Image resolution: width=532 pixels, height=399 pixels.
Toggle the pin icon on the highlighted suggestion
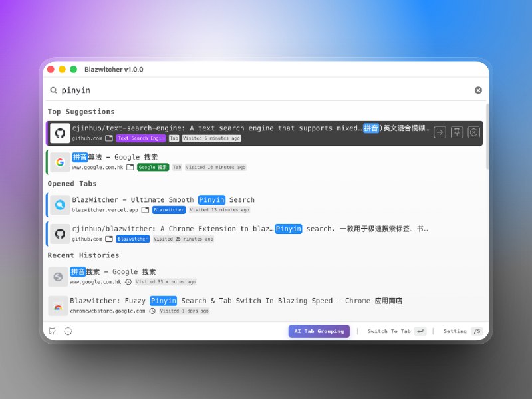[457, 132]
